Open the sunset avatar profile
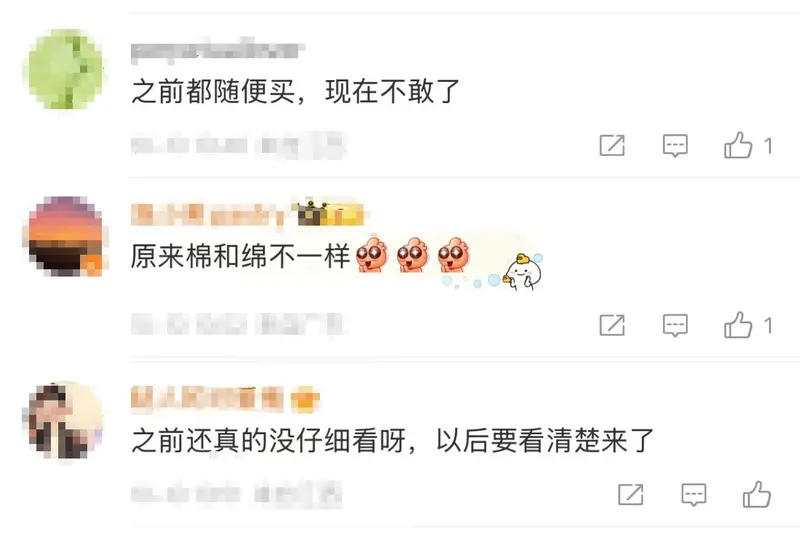This screenshot has width=800, height=541. (x=65, y=237)
